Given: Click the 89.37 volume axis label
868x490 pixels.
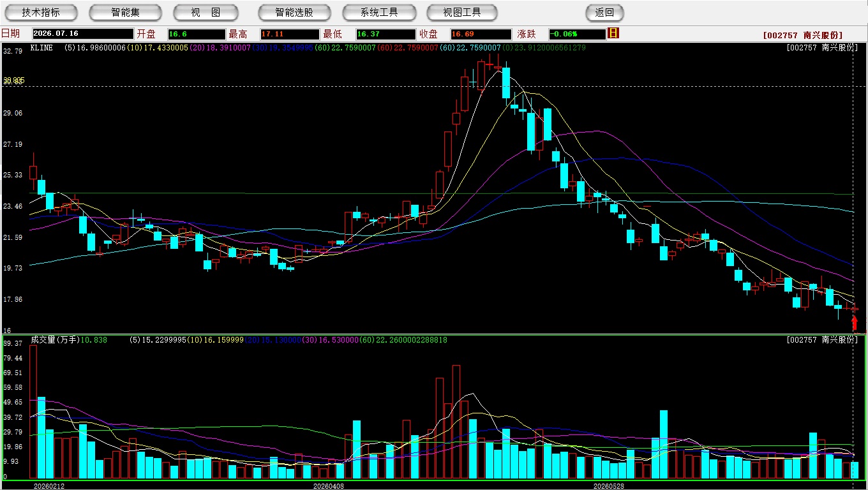Looking at the screenshot, I should pyautogui.click(x=12, y=343).
